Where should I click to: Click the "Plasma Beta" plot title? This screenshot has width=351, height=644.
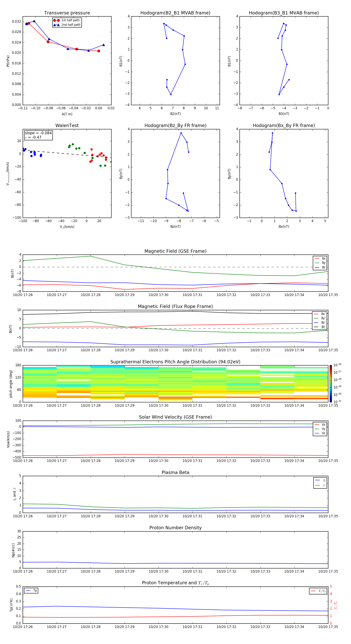tap(175, 473)
